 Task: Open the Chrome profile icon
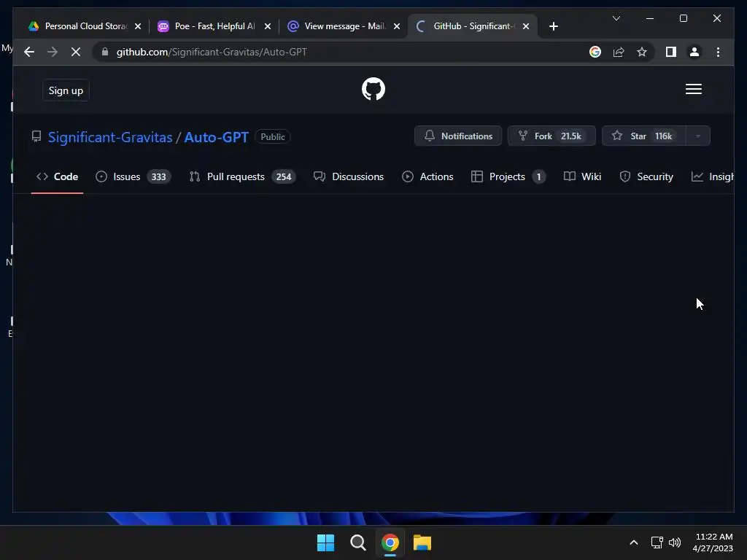pos(694,52)
